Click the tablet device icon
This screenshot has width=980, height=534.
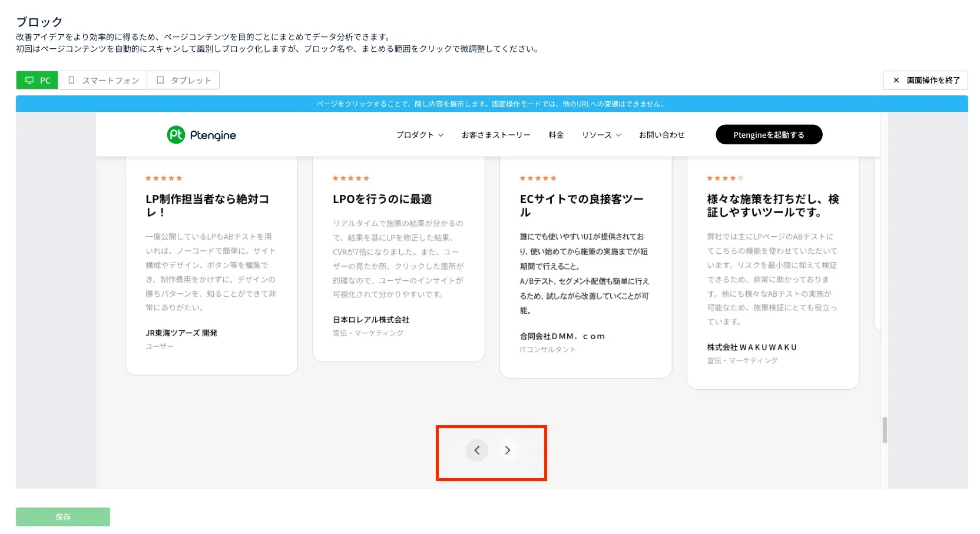[x=160, y=80]
